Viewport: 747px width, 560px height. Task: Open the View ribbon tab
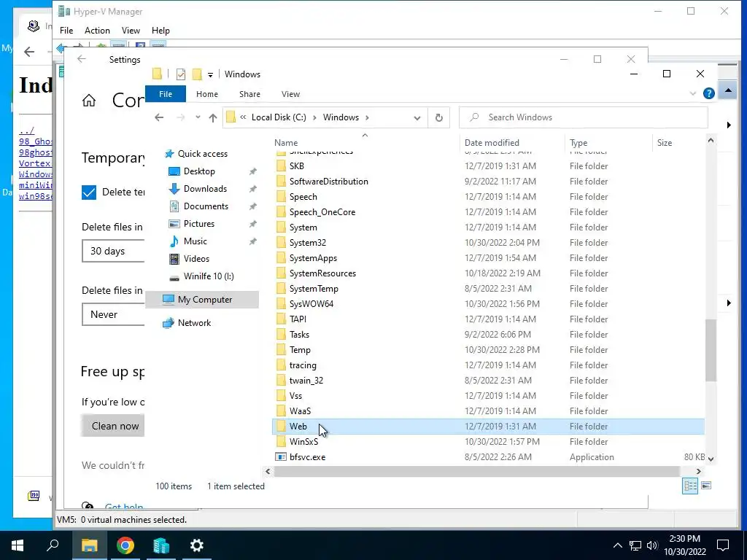click(290, 94)
